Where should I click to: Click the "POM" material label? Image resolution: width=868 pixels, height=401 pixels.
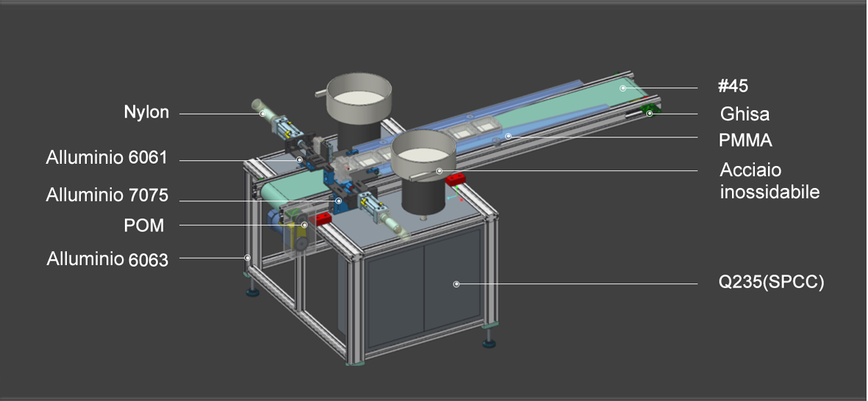point(144,225)
